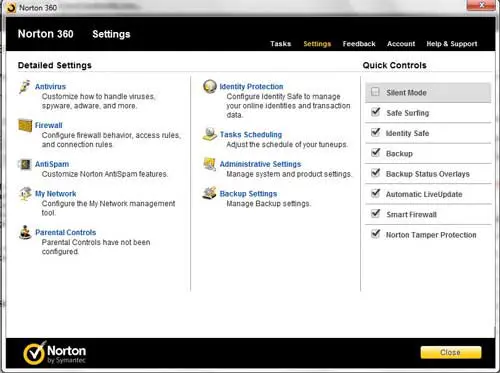Click the My Network icon

(x=25, y=194)
